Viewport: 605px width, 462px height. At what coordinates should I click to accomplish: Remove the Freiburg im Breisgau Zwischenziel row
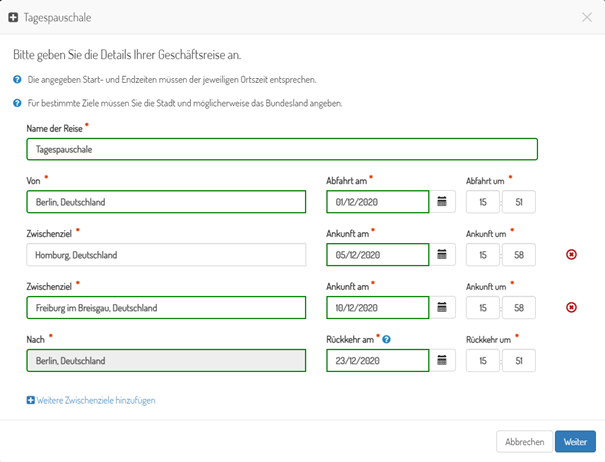click(571, 307)
